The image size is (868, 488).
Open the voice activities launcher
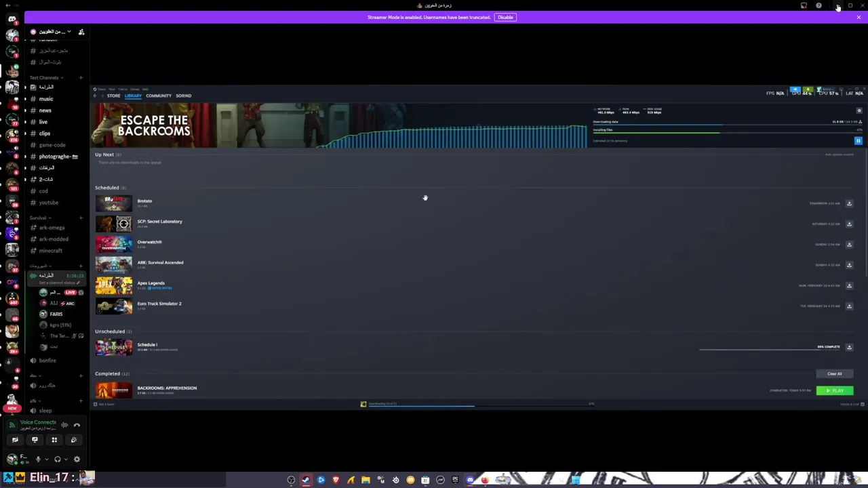coord(54,440)
